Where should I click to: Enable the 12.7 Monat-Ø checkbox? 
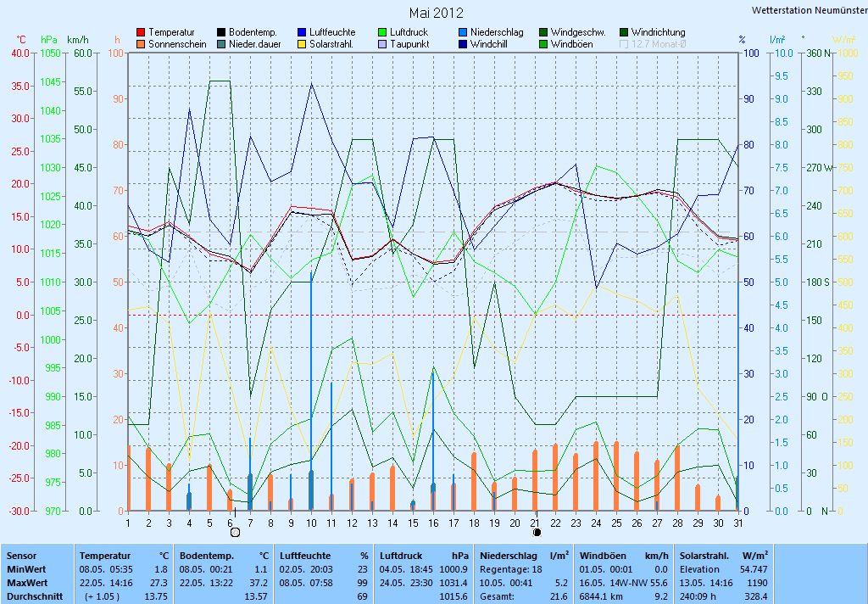pyautogui.click(x=625, y=44)
